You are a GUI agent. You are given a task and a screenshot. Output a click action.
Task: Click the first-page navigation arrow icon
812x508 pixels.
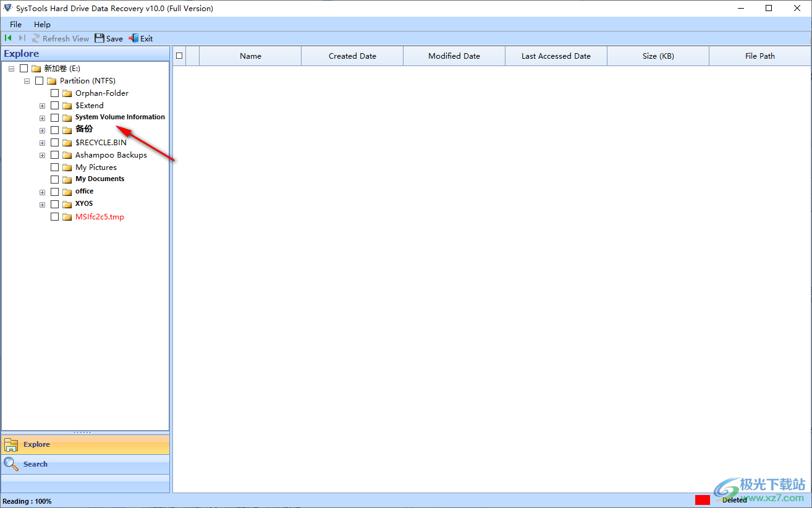[x=8, y=38]
